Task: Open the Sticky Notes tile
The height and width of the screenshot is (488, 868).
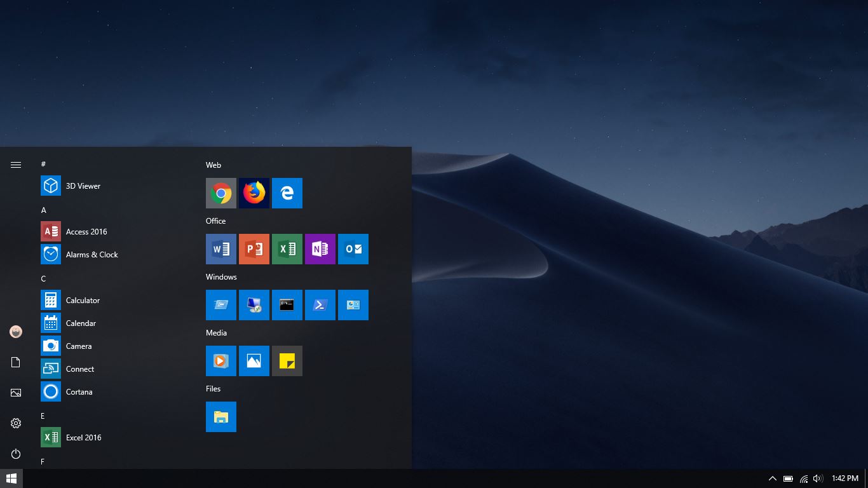Action: pos(287,361)
